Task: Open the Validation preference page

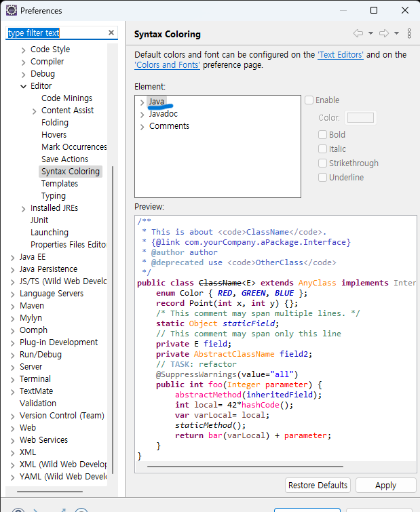Action: tap(37, 403)
